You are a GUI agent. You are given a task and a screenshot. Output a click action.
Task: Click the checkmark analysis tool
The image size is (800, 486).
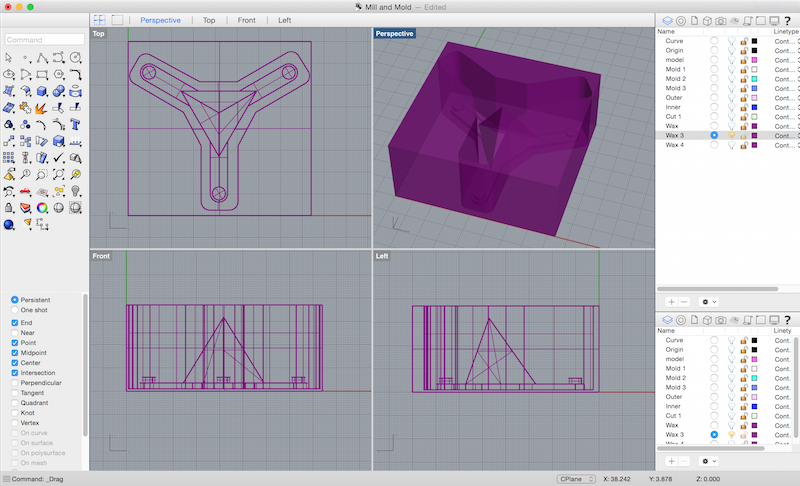pos(59,158)
